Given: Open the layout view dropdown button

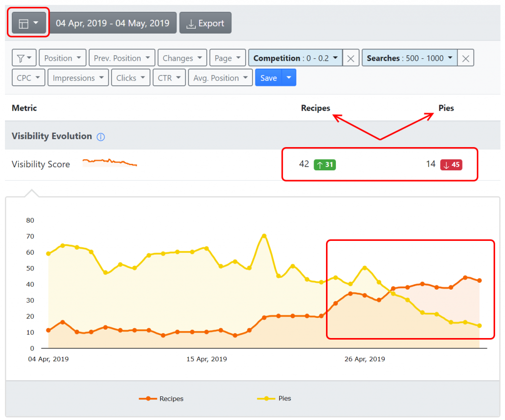Looking at the screenshot, I should click(29, 23).
